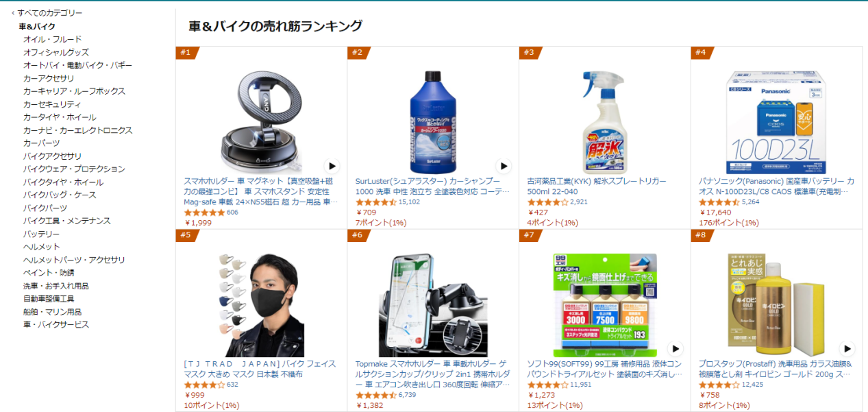The height and width of the screenshot is (412, 868).
Task: Open 車・バイクサービス category
Action: click(x=56, y=325)
